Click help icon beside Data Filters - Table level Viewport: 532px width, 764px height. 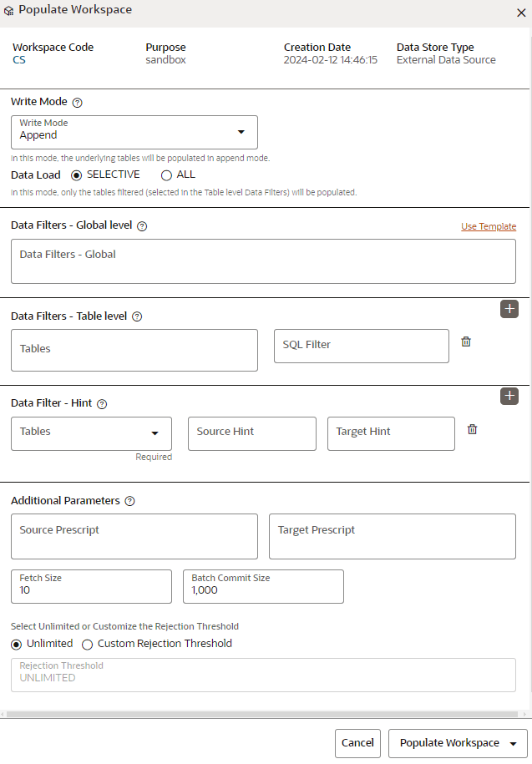(137, 316)
